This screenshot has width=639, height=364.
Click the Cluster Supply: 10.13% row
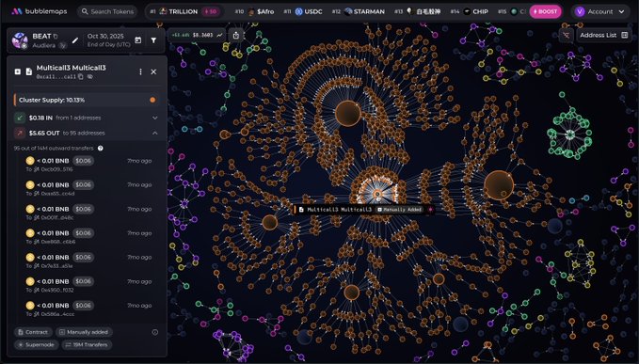tap(86, 100)
